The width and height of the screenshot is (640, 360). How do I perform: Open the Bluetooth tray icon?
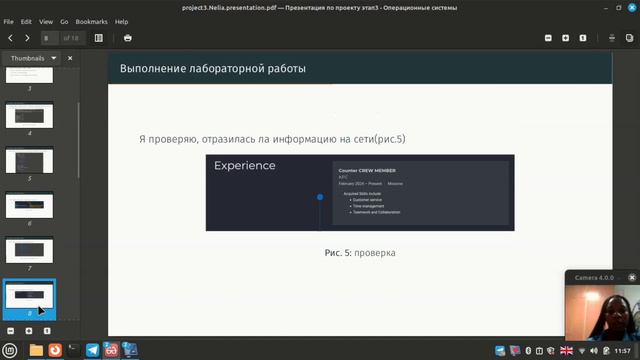tap(528, 351)
